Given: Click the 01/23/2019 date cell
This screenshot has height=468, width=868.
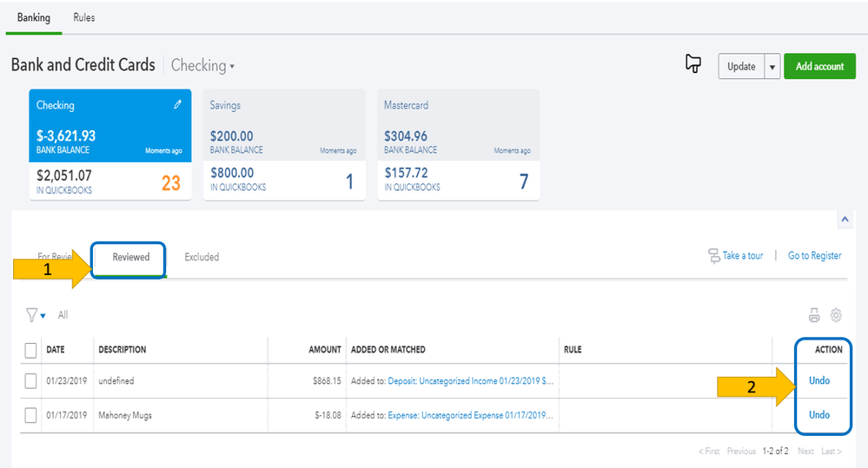Looking at the screenshot, I should [x=66, y=381].
